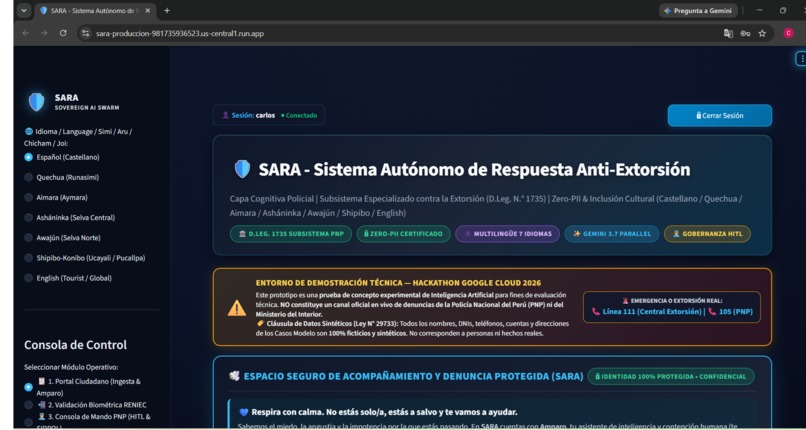806x430 pixels.
Task: Click 'EMERGENCIA O EXTORSIÓN REAL:' label
Action: click(x=676, y=301)
